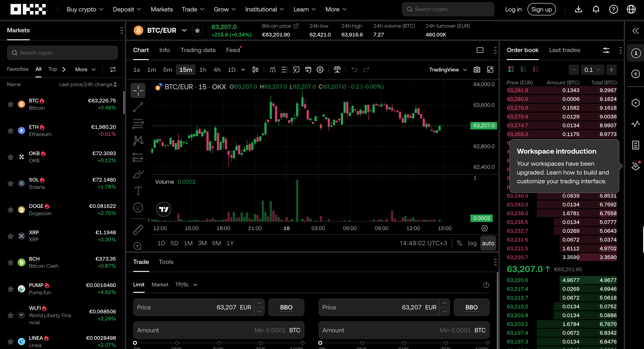Viewport: 644px width, 349px height.
Task: Switch to the Info tab
Action: click(164, 50)
